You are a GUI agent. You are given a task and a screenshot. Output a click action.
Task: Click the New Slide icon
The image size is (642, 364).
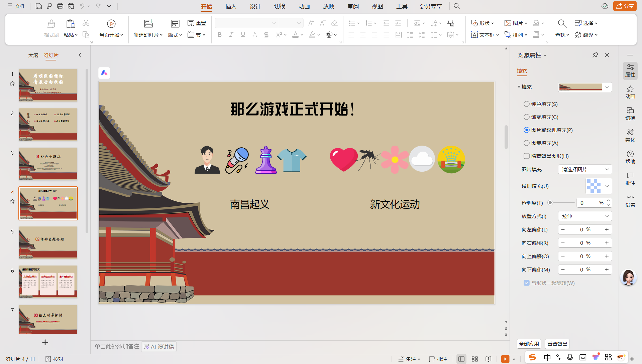[x=148, y=24]
